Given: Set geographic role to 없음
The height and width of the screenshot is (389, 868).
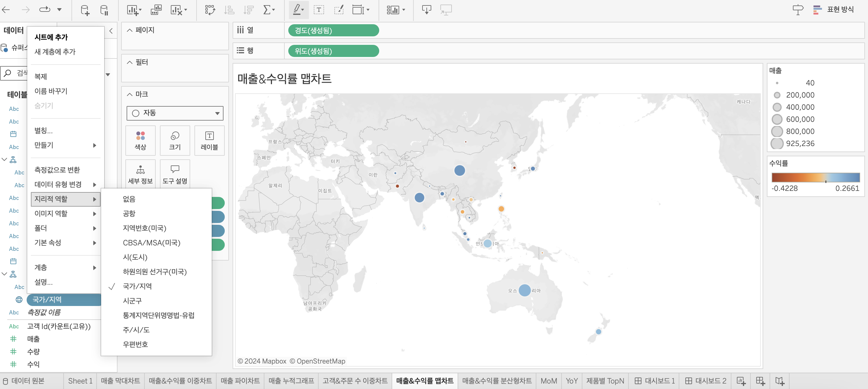Looking at the screenshot, I should pyautogui.click(x=129, y=199).
